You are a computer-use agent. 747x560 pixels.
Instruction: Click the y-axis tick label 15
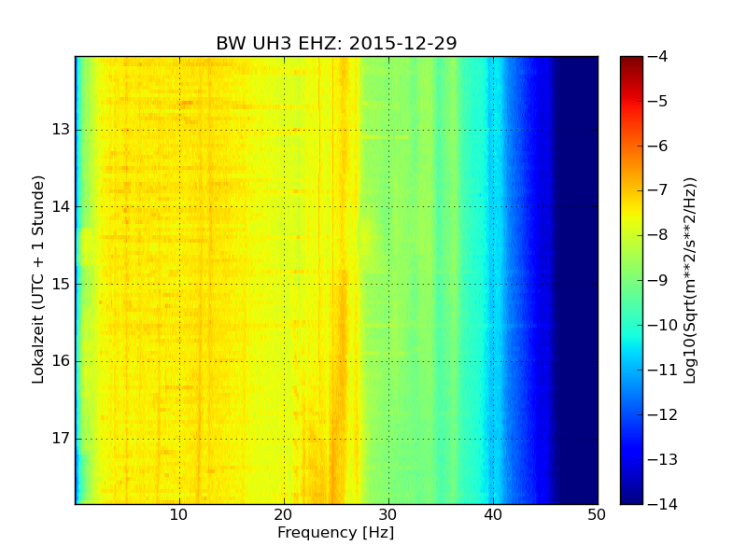point(61,284)
